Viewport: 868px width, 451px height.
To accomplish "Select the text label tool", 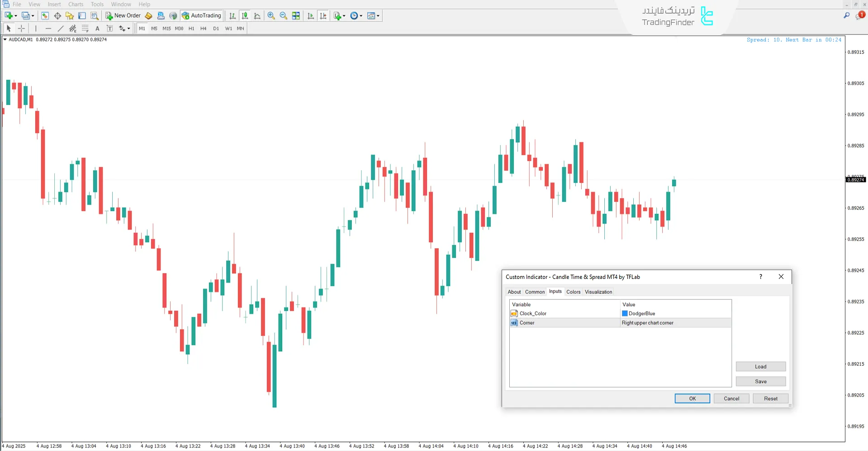I will (109, 29).
